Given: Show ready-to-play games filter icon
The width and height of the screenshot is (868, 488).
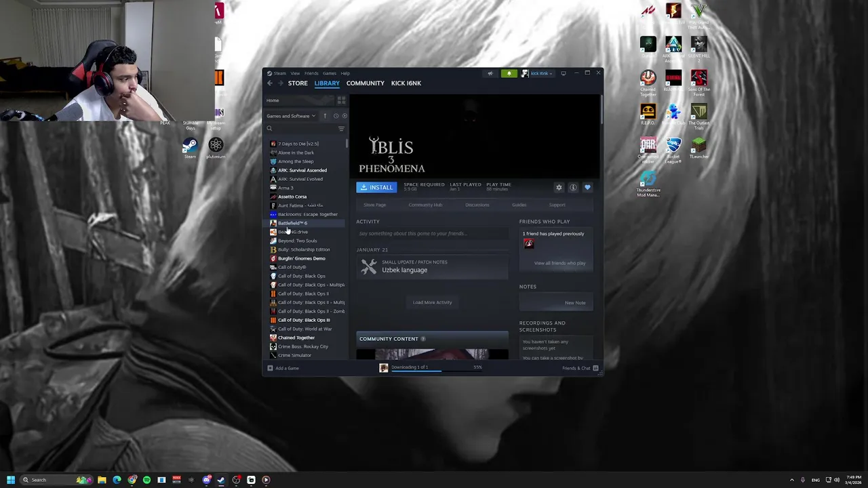Looking at the screenshot, I should point(344,116).
